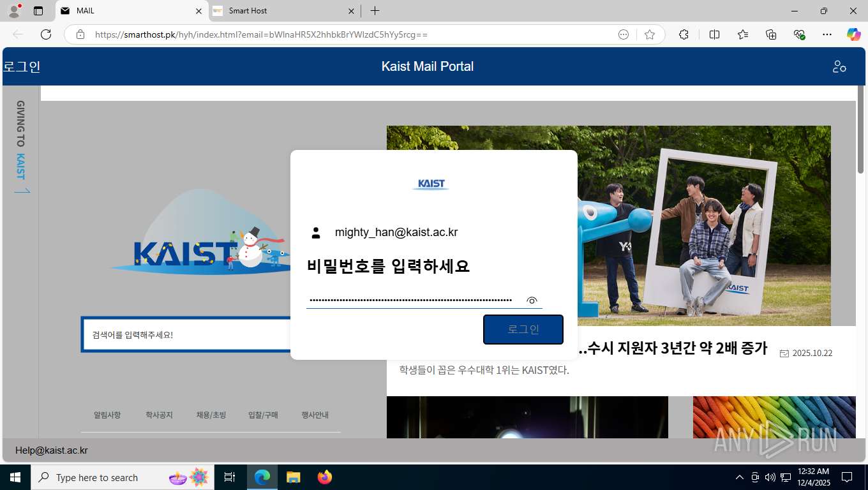
Task: Select the 학사공지 tab
Action: click(159, 415)
